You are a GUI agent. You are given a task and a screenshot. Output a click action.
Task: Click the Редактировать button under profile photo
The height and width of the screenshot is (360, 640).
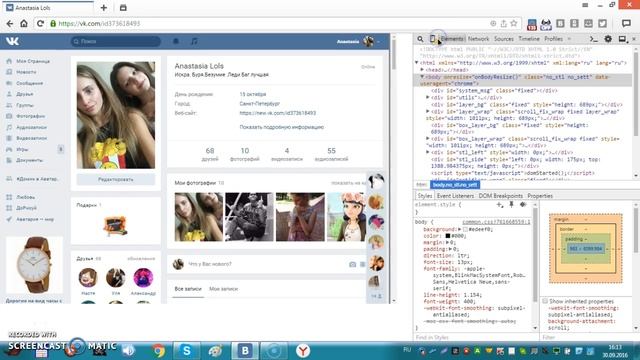point(116,179)
